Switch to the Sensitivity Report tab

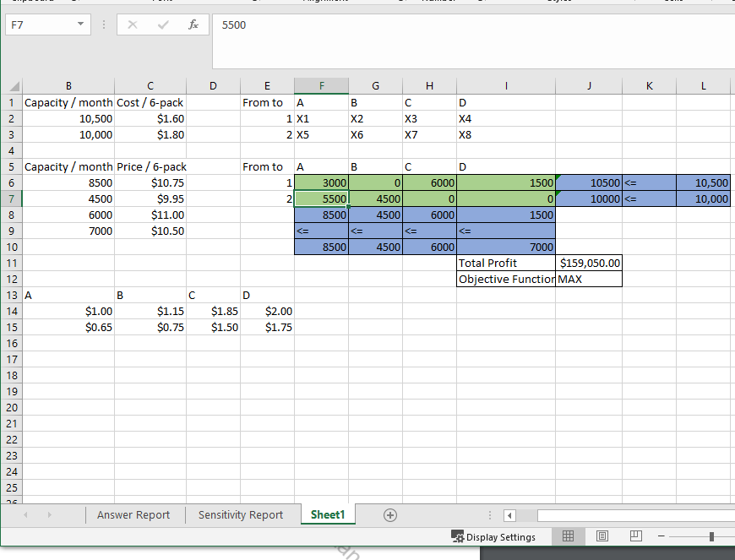pyautogui.click(x=242, y=514)
